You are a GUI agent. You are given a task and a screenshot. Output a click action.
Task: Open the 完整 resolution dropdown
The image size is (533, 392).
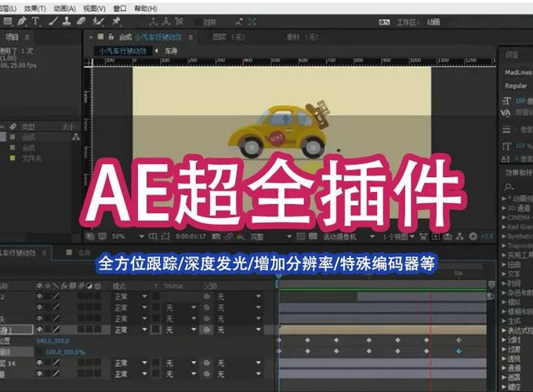click(271, 236)
